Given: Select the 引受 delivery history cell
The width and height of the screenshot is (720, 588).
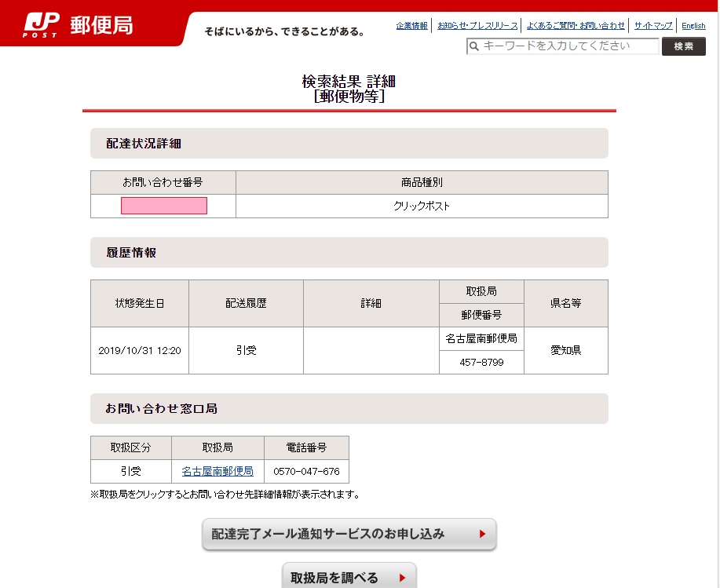Looking at the screenshot, I should [246, 351].
